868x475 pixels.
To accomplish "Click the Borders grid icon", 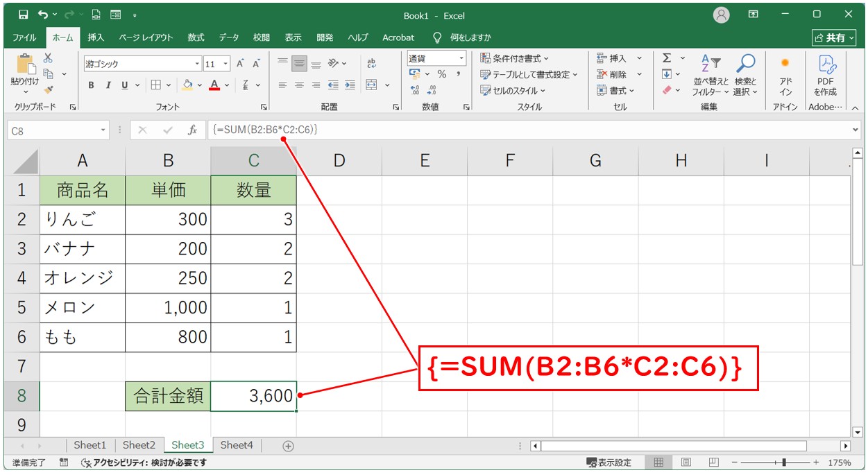I will (156, 85).
